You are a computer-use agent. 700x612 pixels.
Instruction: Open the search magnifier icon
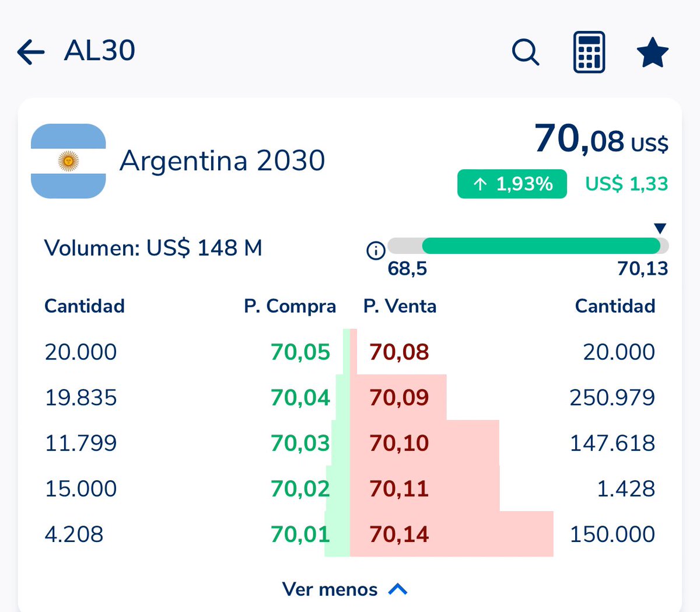[526, 53]
